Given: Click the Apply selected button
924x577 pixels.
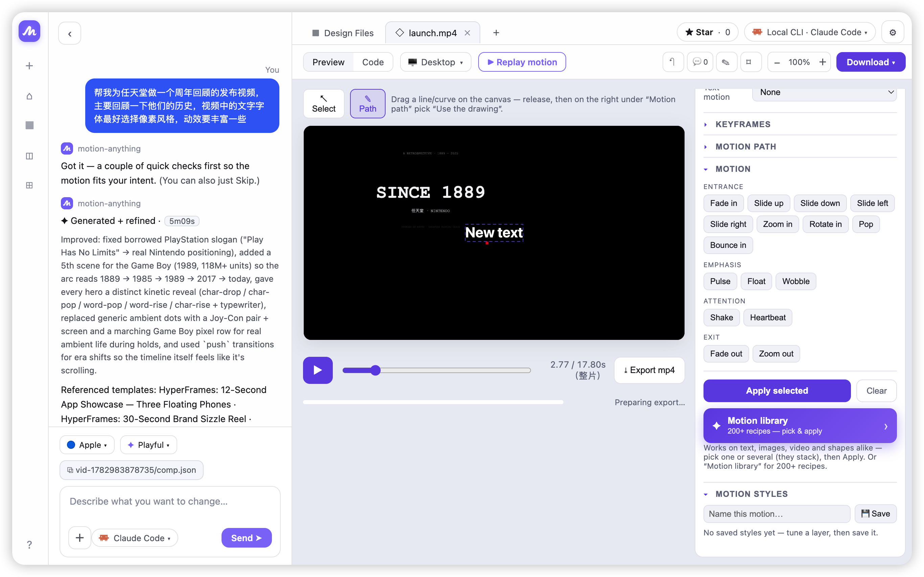Looking at the screenshot, I should click(777, 391).
